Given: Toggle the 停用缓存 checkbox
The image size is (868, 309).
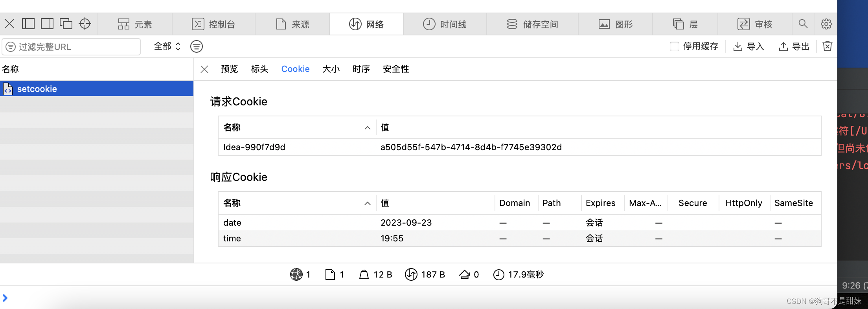Looking at the screenshot, I should point(675,46).
